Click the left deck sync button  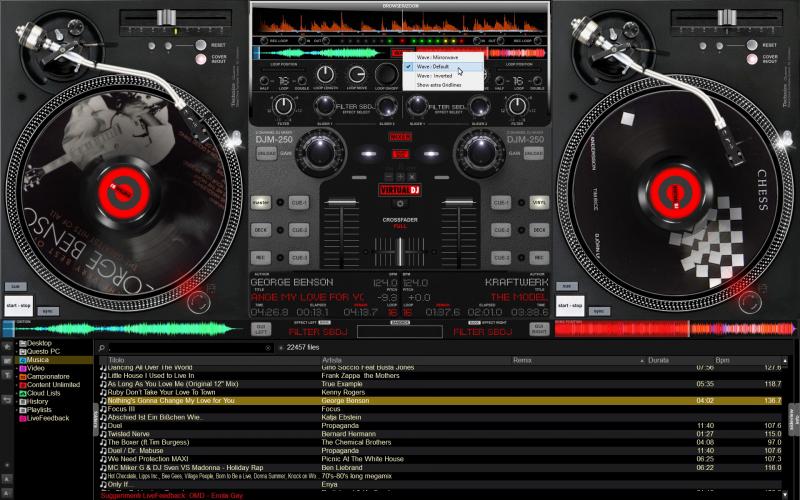coord(48,311)
